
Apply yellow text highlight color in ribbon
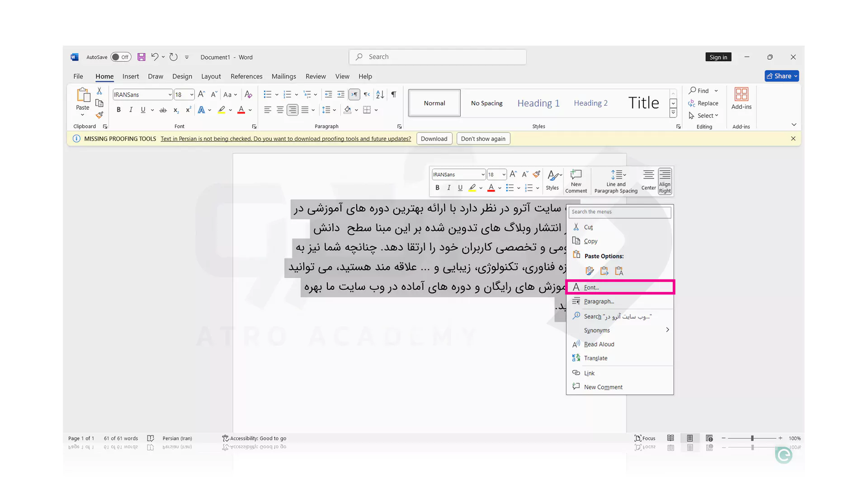pos(222,110)
